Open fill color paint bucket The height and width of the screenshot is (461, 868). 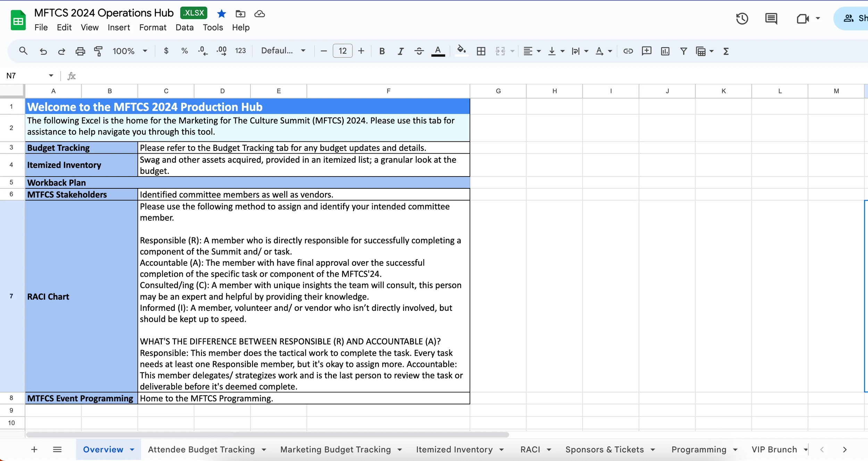[x=461, y=51]
